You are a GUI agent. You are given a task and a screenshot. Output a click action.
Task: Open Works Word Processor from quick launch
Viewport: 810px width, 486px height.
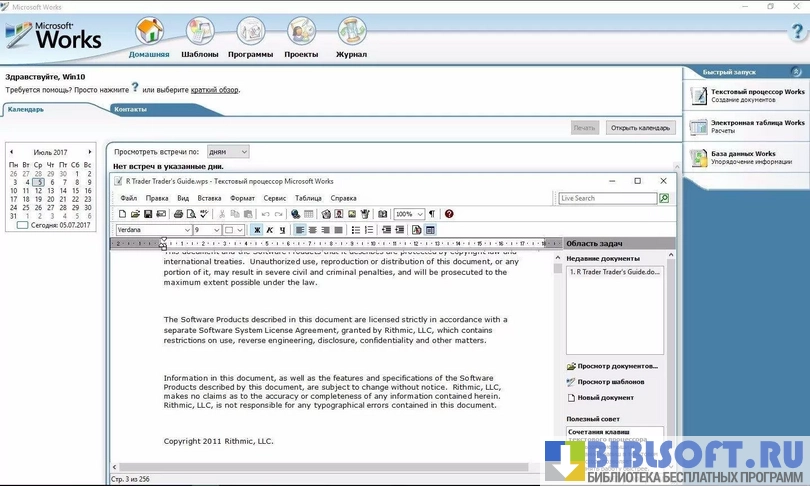pyautogui.click(x=746, y=96)
